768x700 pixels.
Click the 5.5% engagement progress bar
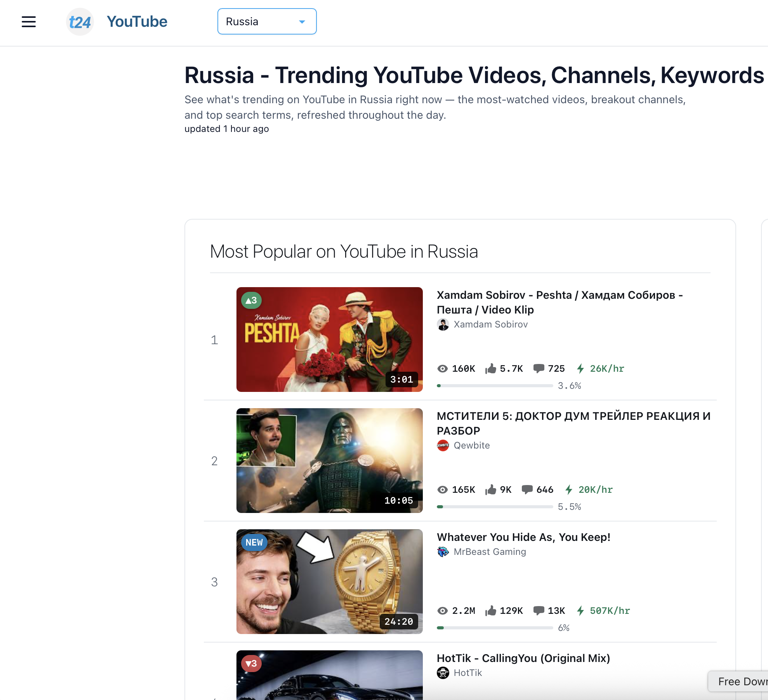point(495,507)
